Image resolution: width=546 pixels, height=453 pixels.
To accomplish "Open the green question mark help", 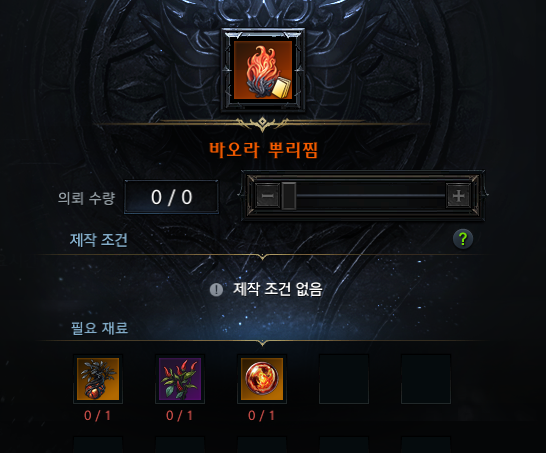I will (x=463, y=239).
